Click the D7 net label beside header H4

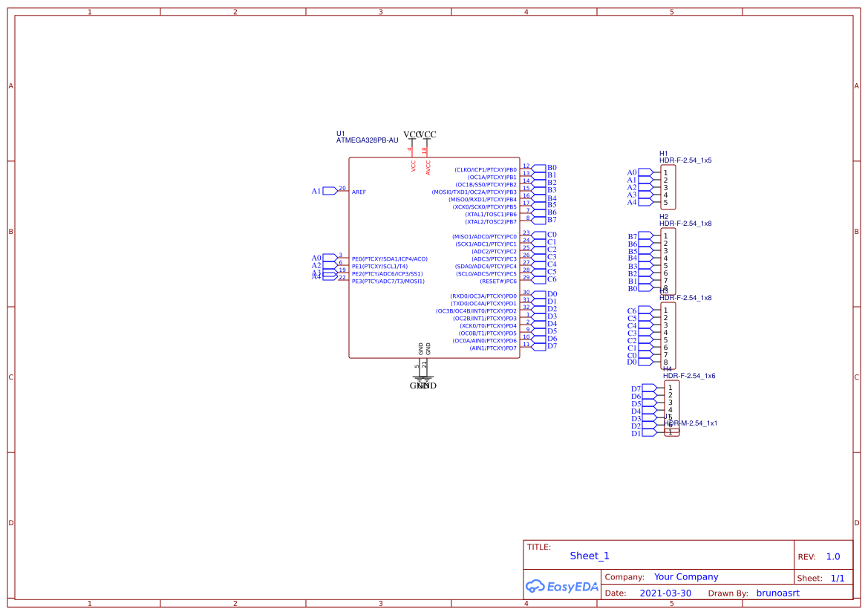[x=636, y=387]
